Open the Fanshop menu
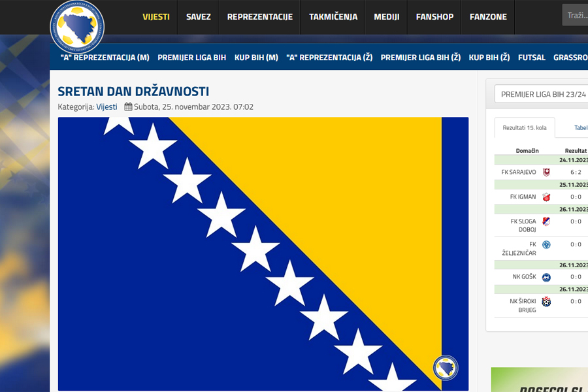588x392 pixels. (x=434, y=17)
